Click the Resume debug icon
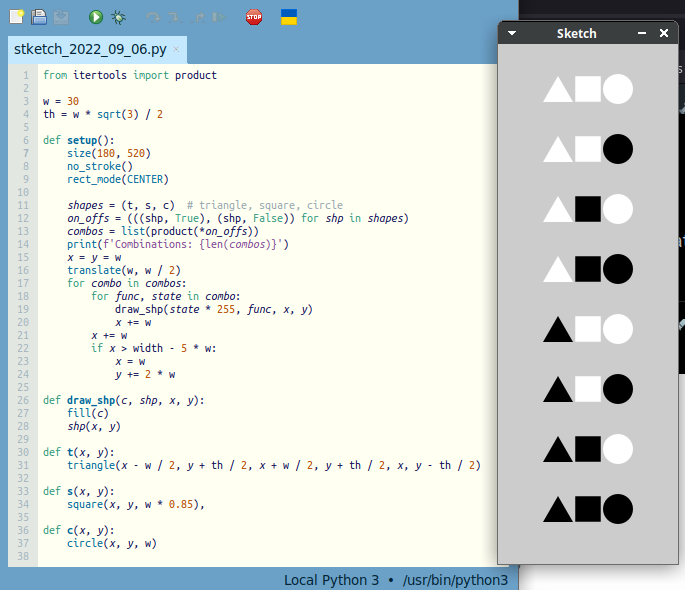Viewport: 685px width, 590px height. pyautogui.click(x=217, y=17)
